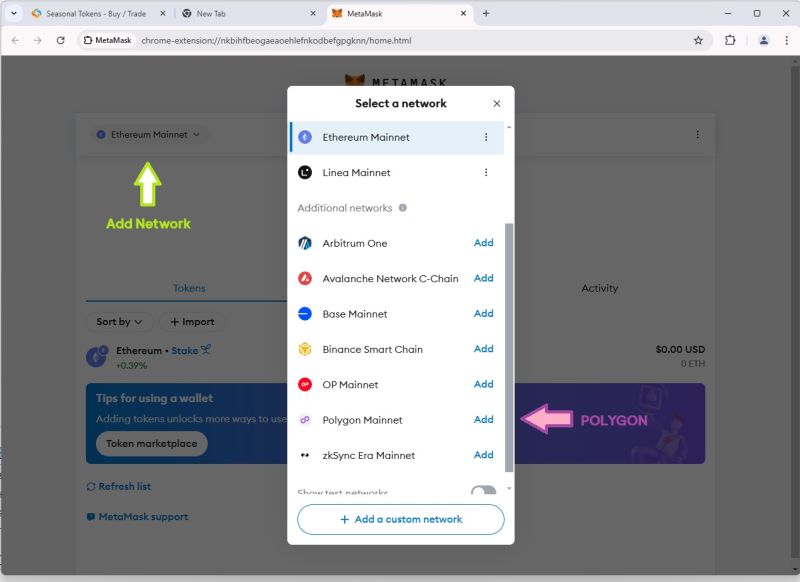
Task: Expand the browser tab search chevron
Action: 14,14
